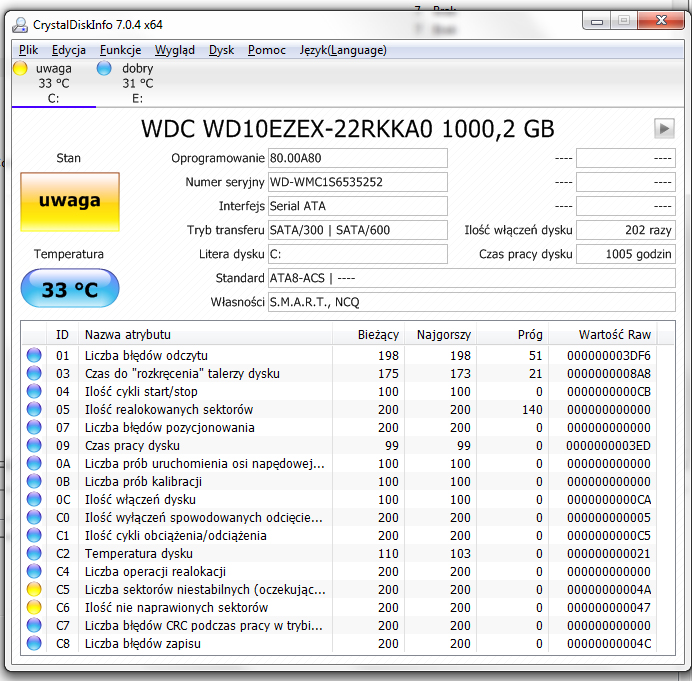Click the Litera dysku field C:
Viewport: 692px width, 681px height.
point(358,254)
